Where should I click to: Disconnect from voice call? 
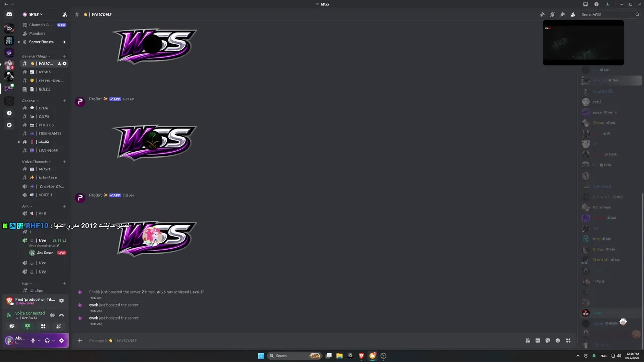tap(61, 315)
